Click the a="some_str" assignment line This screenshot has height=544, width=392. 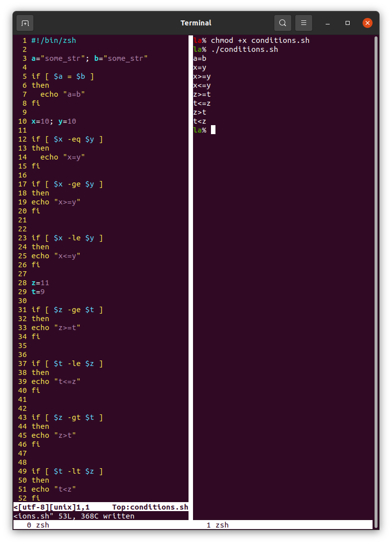(x=89, y=58)
